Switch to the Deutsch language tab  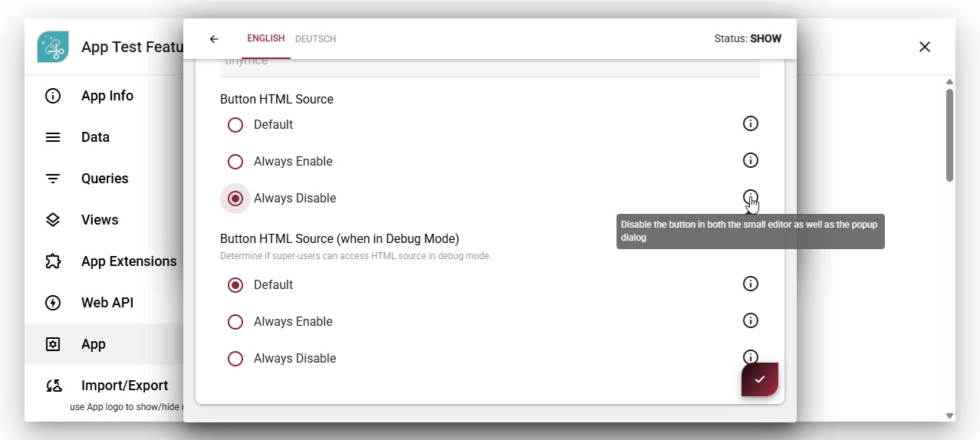[315, 39]
